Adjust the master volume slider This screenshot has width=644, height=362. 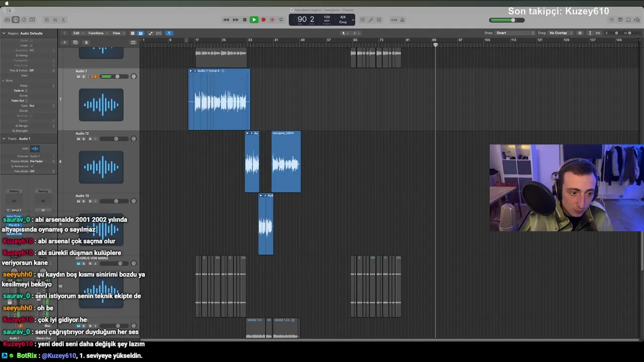507,20
